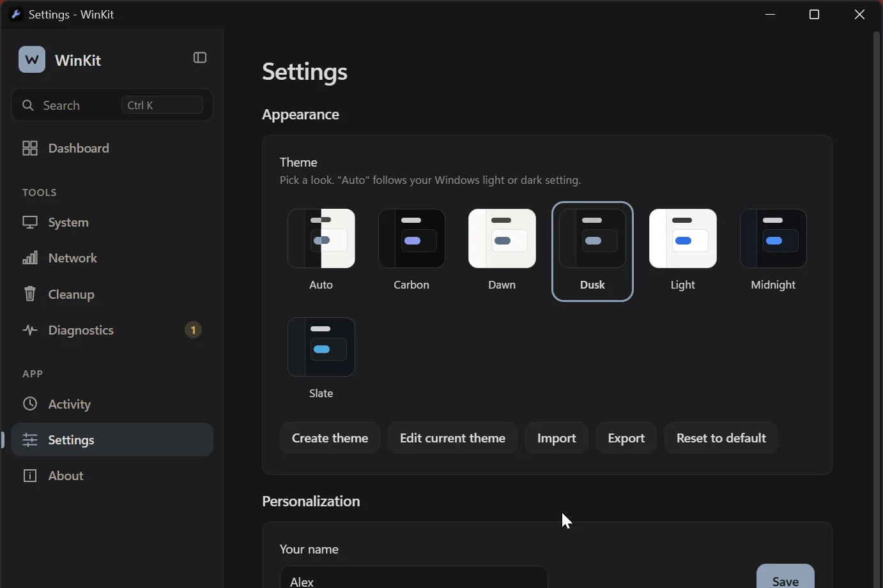This screenshot has height=588, width=883.
Task: Focus the Your name input field
Action: pyautogui.click(x=414, y=578)
